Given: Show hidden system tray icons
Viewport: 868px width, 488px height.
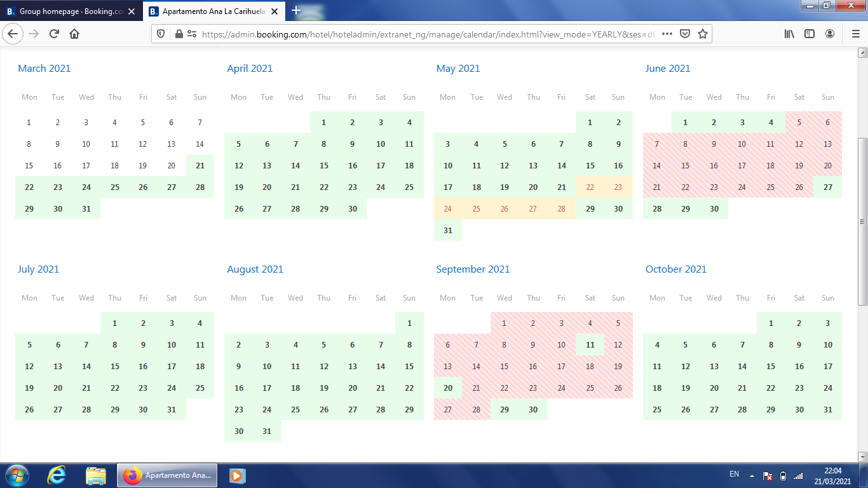Looking at the screenshot, I should pos(752,475).
